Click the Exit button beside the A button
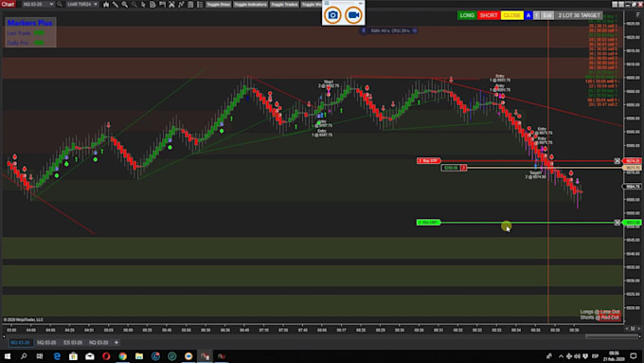 click(x=547, y=15)
